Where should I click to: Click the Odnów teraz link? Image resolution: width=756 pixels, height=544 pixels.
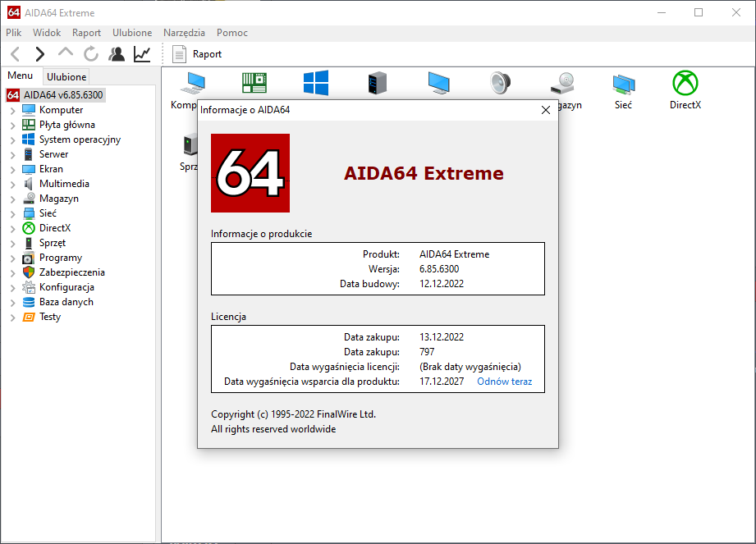click(504, 382)
